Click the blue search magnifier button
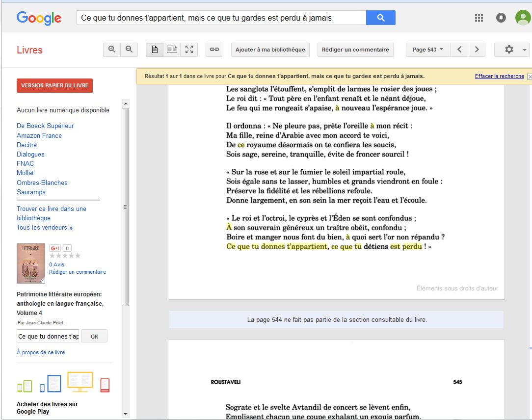Image resolution: width=532 pixels, height=420 pixels. point(380,18)
